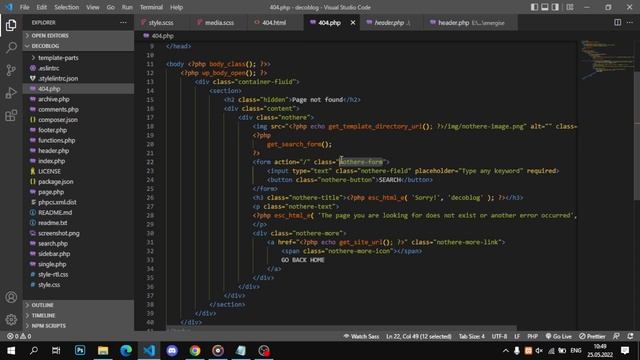
Task: Open Discord from the taskbar
Action: click(x=172, y=351)
